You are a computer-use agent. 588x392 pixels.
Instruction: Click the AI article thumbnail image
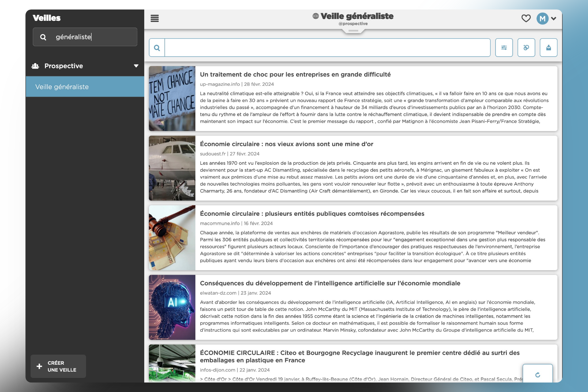[172, 307]
